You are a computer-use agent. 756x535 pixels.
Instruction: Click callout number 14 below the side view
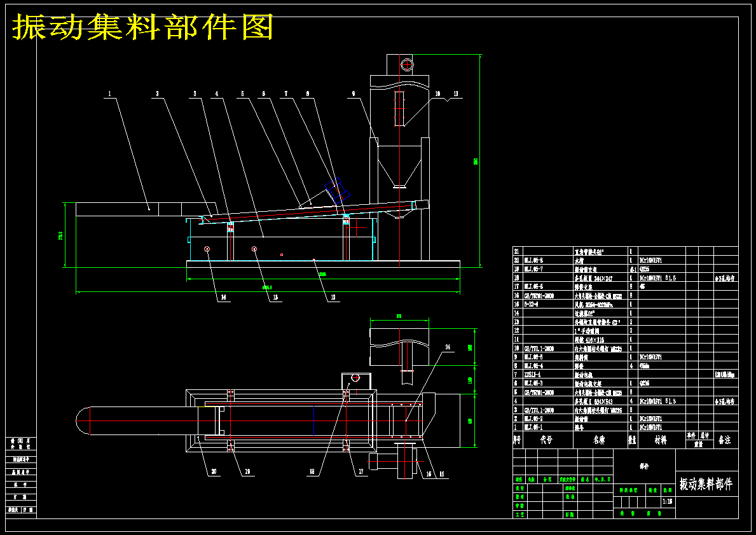click(223, 298)
